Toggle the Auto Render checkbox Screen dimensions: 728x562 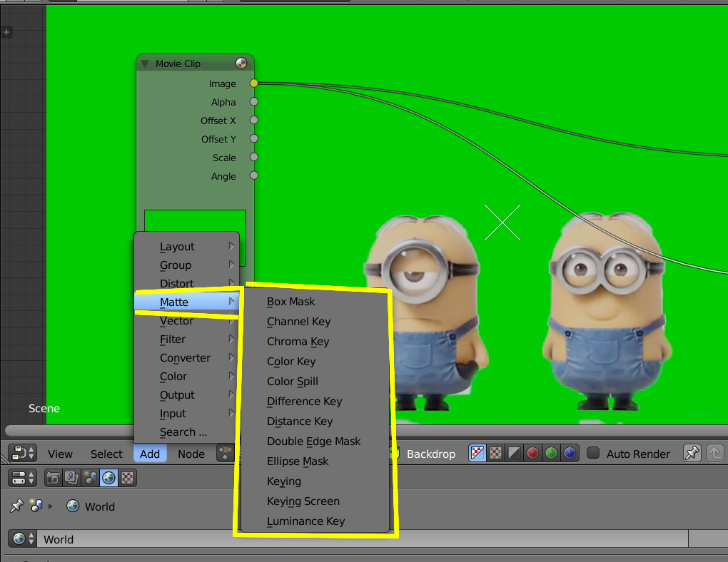click(x=593, y=453)
